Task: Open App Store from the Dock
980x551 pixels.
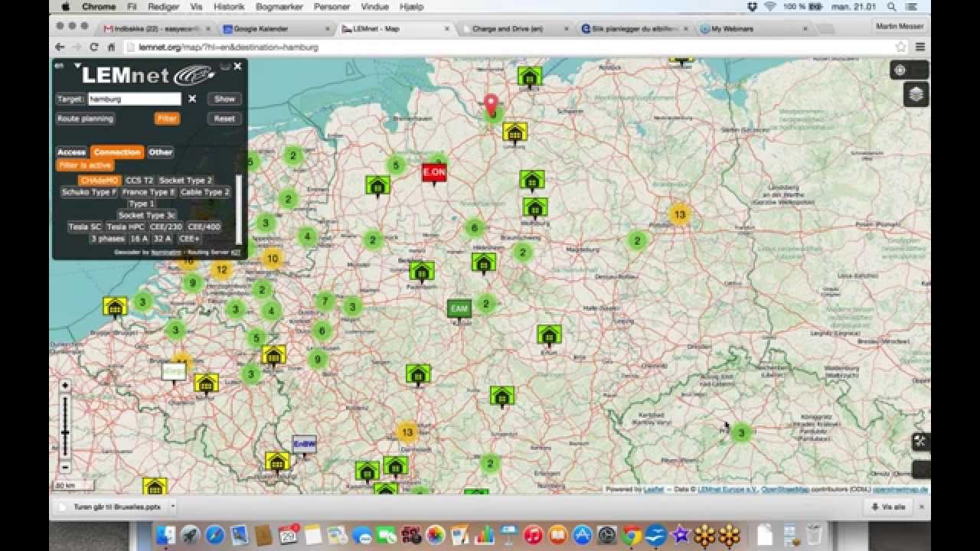Action: point(582,535)
